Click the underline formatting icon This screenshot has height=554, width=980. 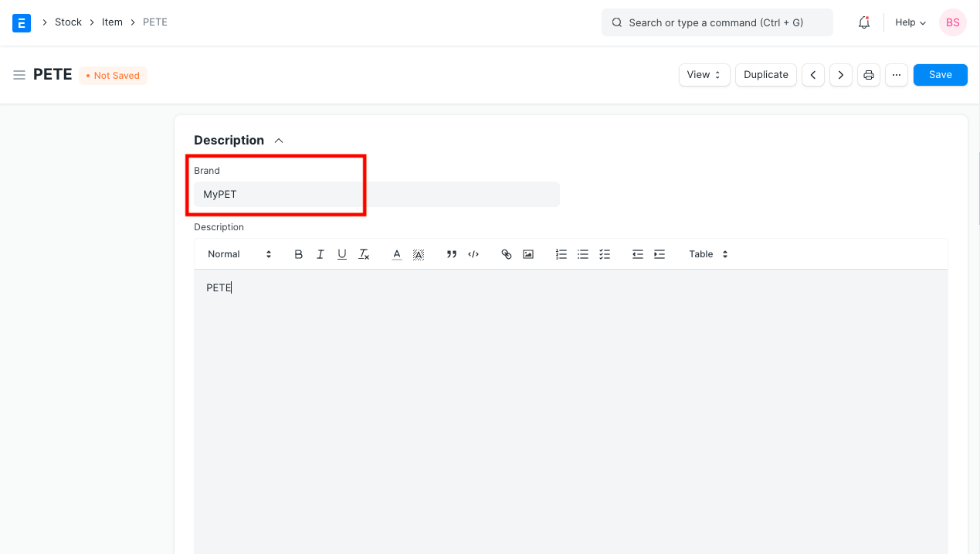pos(342,254)
